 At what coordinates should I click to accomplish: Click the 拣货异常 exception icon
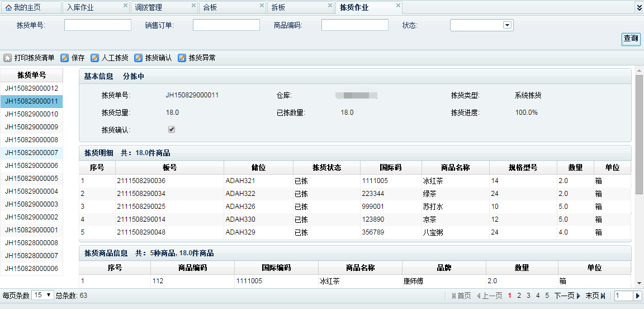point(182,58)
